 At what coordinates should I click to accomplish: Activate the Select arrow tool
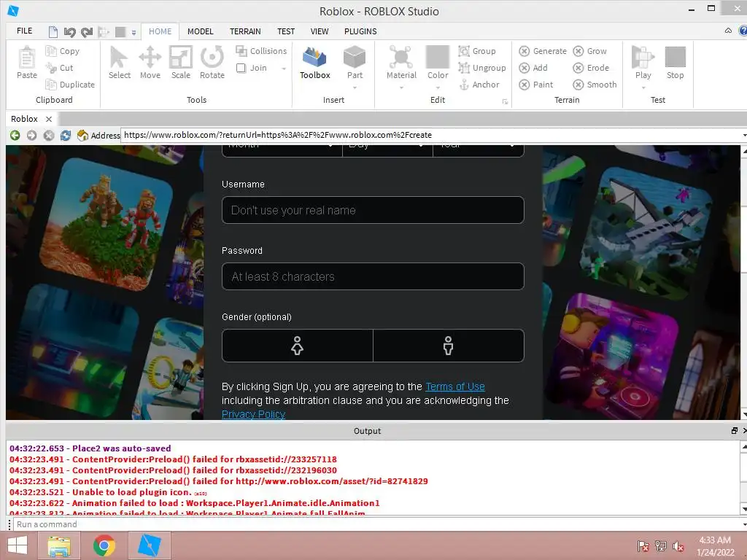119,63
